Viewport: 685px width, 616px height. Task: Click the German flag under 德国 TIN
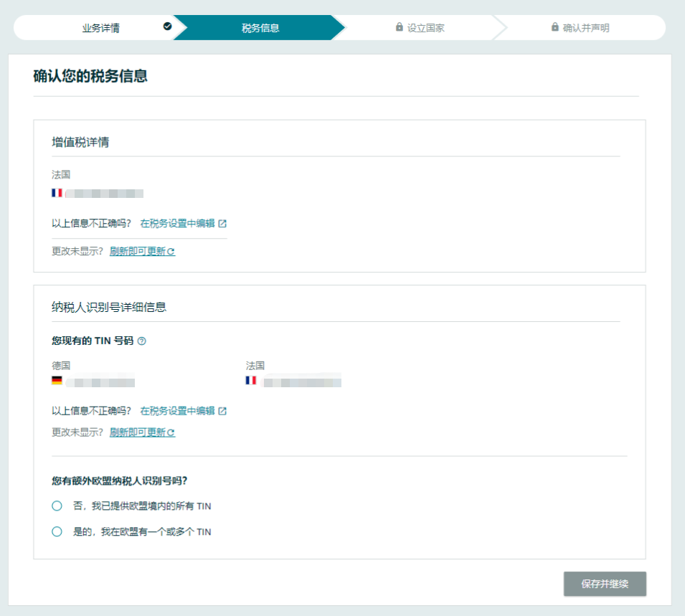click(57, 381)
